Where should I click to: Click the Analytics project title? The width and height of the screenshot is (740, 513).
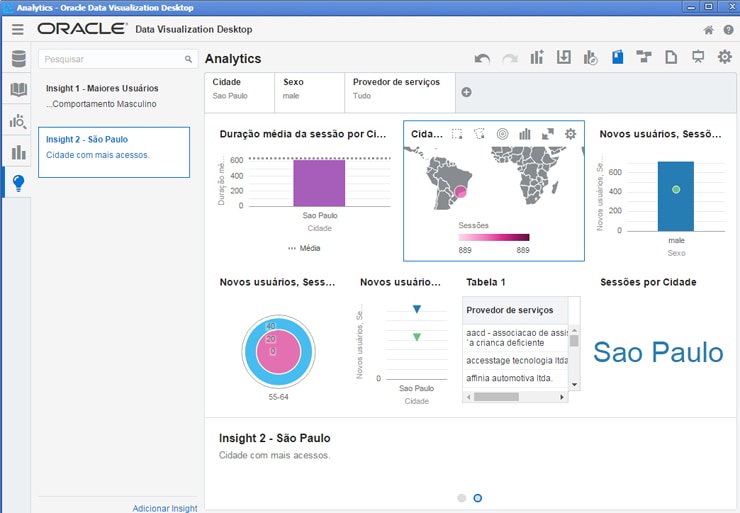(x=233, y=59)
